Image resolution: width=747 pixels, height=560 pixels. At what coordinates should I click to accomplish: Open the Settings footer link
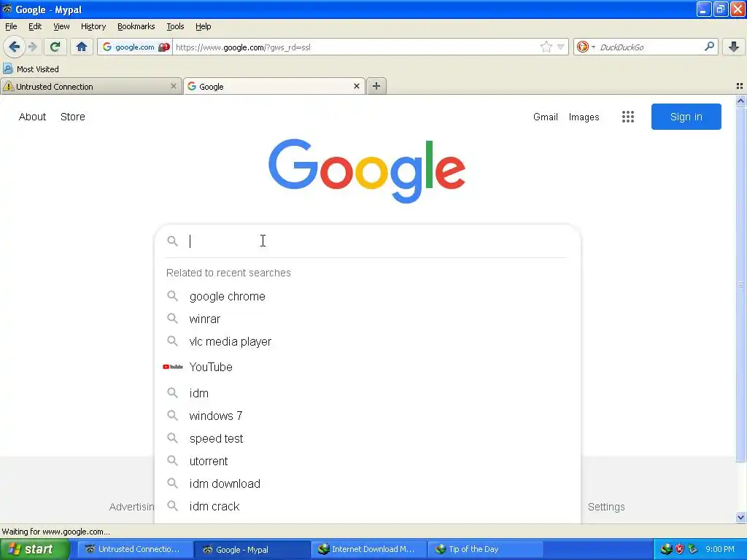pos(606,507)
